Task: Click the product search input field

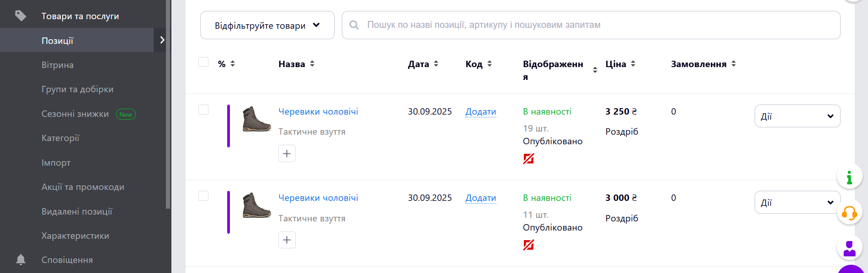Action: (x=594, y=25)
